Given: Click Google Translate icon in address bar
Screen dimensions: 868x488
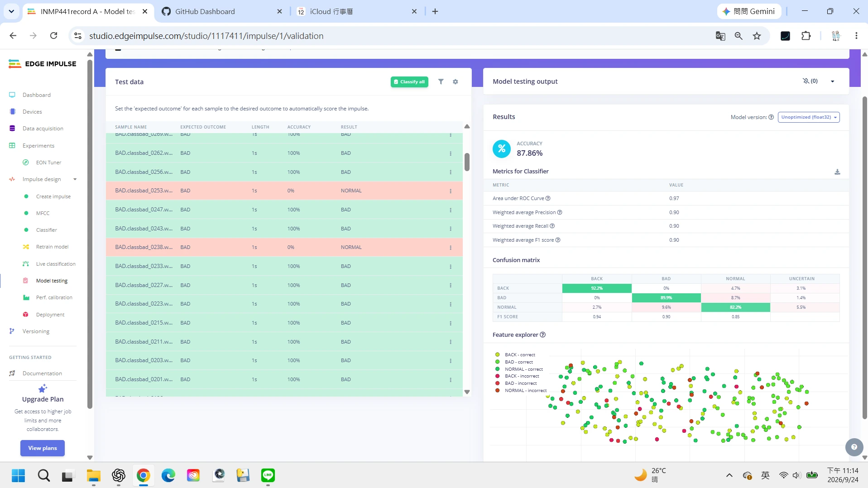Looking at the screenshot, I should click(x=720, y=36).
